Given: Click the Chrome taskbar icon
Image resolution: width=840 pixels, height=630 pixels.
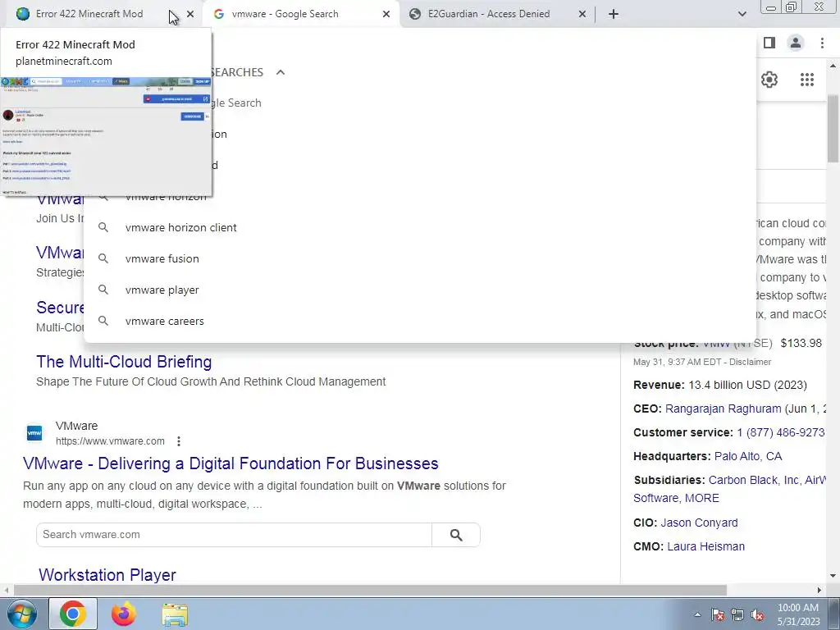Looking at the screenshot, I should (x=73, y=614).
